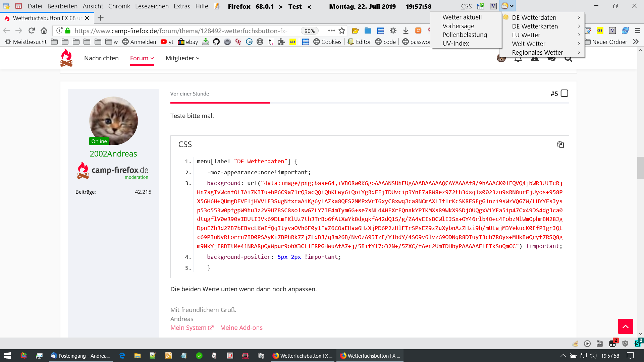This screenshot has width=644, height=362.
Task: Open the yellow CSS toolbar icon
Action: [x=600, y=31]
